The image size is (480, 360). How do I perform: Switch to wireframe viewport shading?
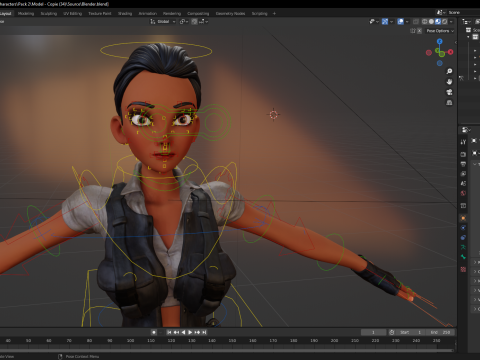[x=425, y=21]
